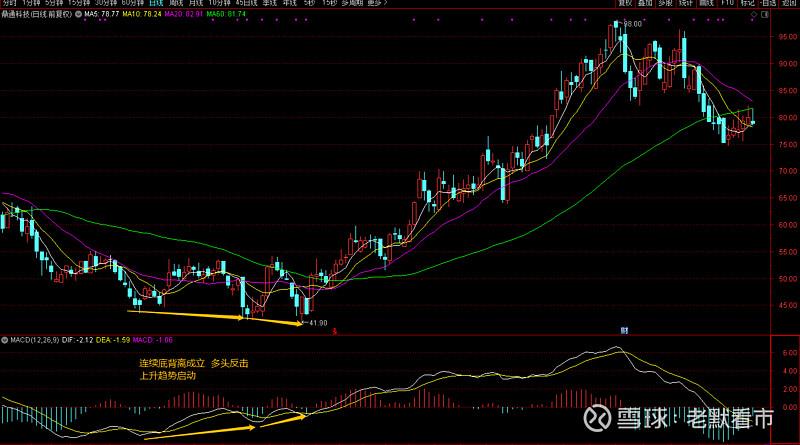Open the F10 company info
Image resolution: width=800 pixels, height=445 pixels.
pyautogui.click(x=729, y=5)
